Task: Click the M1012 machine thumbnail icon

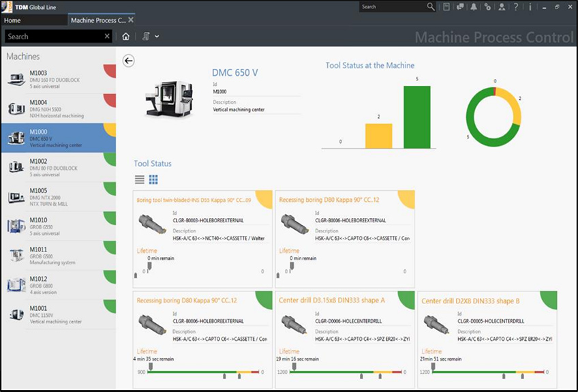Action: [16, 285]
